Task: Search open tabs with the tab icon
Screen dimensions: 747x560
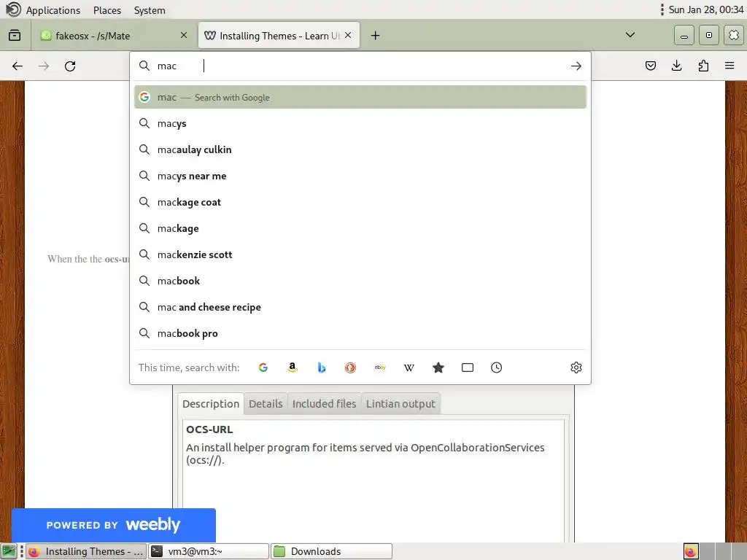Action: coord(468,367)
